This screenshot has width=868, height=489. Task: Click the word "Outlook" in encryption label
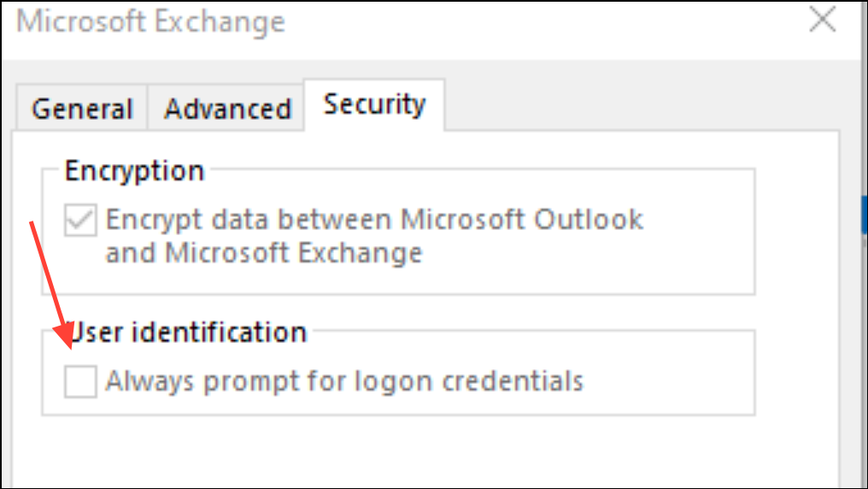click(x=589, y=220)
